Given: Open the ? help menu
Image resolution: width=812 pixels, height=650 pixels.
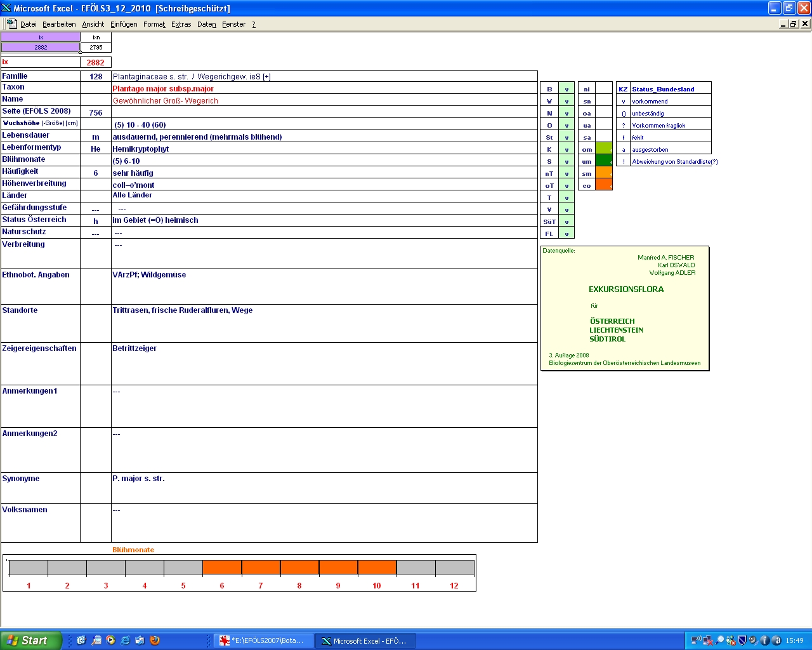Looking at the screenshot, I should pyautogui.click(x=254, y=24).
